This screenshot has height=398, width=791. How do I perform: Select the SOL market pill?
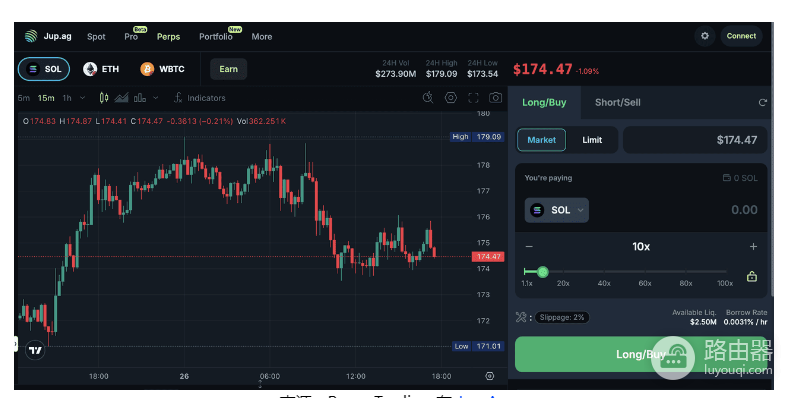tap(44, 69)
